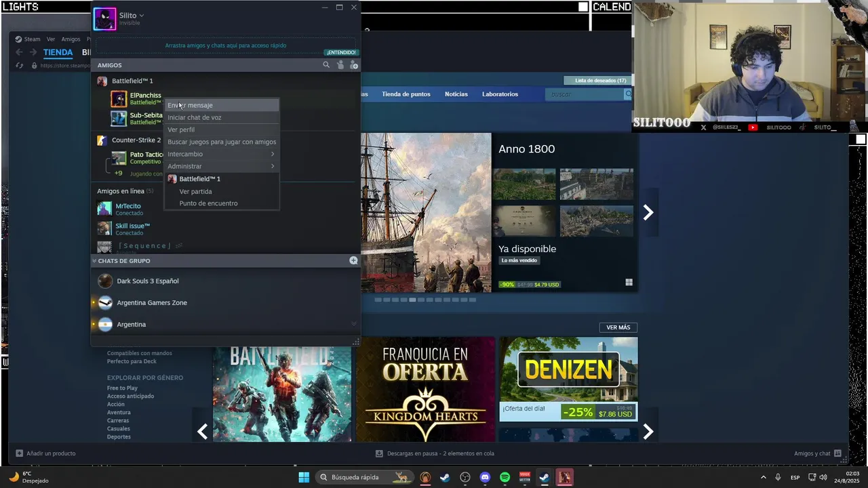Open the Free to Play genre link
Viewport: 868px width, 488px height.
(122, 388)
